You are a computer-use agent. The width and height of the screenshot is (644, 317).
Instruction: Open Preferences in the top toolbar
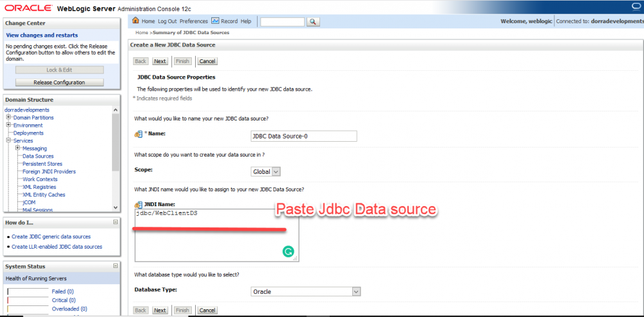[x=194, y=21]
